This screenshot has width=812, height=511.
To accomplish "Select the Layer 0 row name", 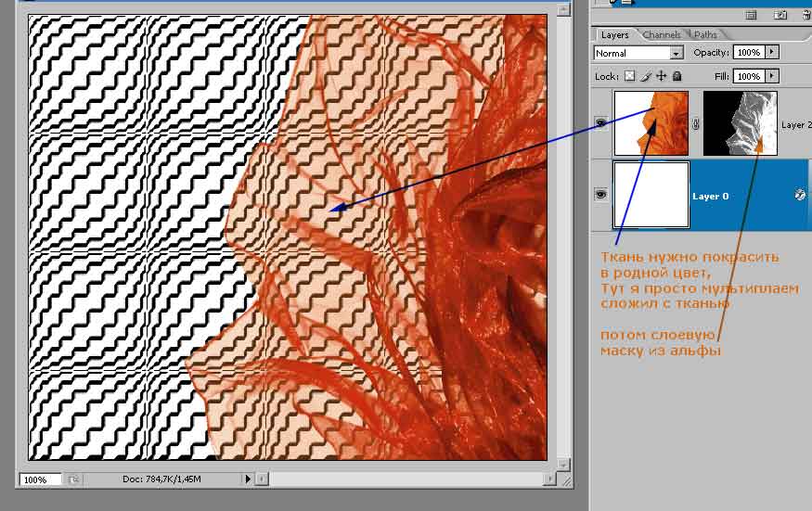I will pos(711,197).
